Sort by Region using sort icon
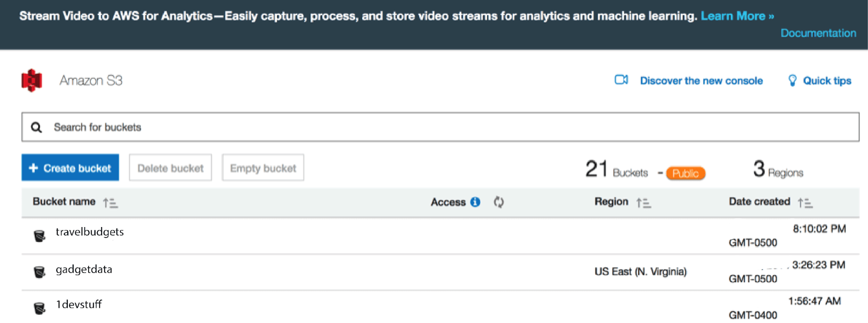The width and height of the screenshot is (868, 323). 644,203
